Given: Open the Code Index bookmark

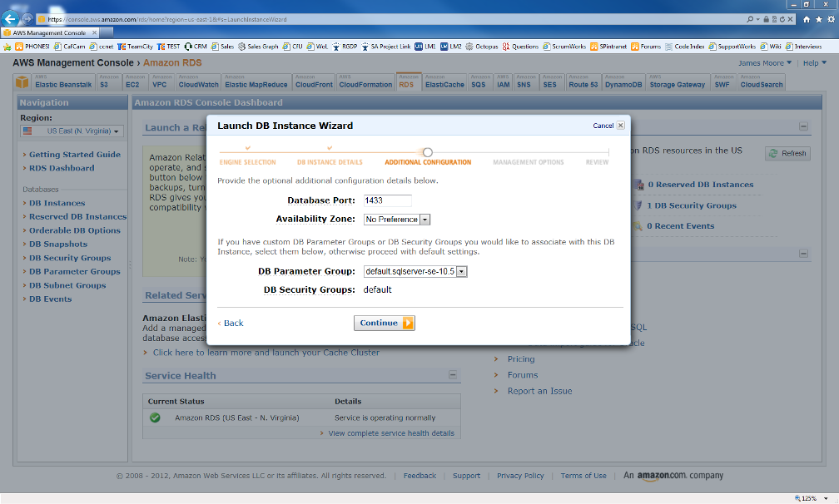Looking at the screenshot, I should (x=684, y=47).
